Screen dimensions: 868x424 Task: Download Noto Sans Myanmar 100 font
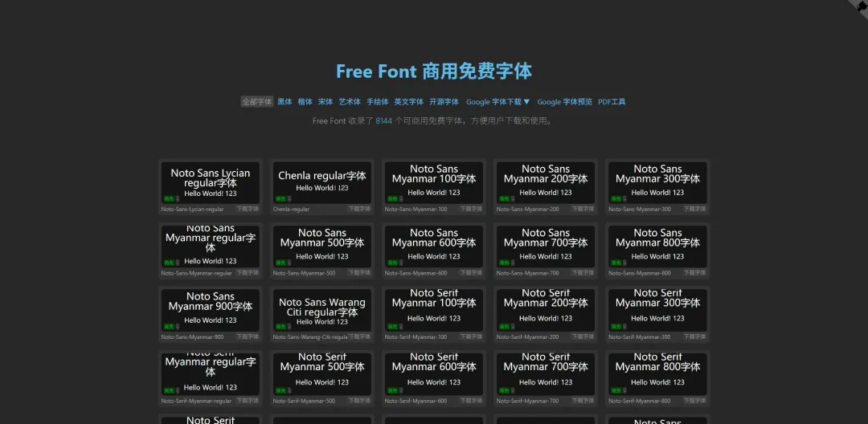coord(471,209)
